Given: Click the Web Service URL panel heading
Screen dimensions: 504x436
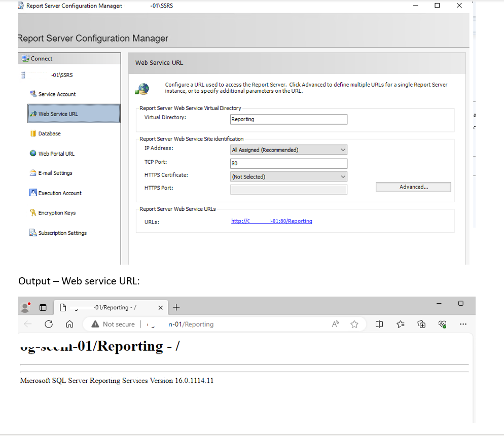Looking at the screenshot, I should (x=159, y=63).
